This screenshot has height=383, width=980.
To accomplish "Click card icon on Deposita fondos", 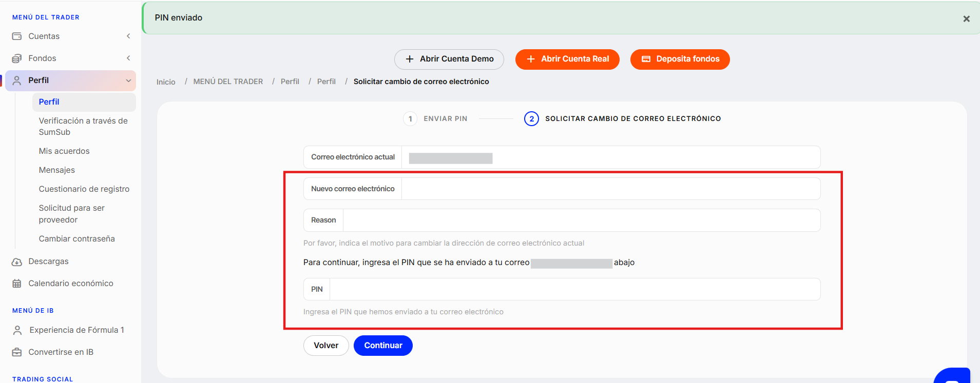I will coord(646,59).
